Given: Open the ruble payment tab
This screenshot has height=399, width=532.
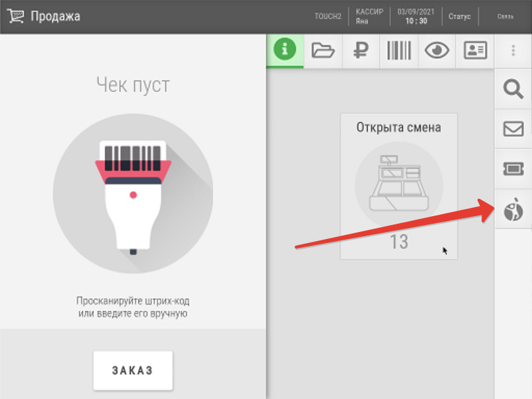Looking at the screenshot, I should click(361, 51).
